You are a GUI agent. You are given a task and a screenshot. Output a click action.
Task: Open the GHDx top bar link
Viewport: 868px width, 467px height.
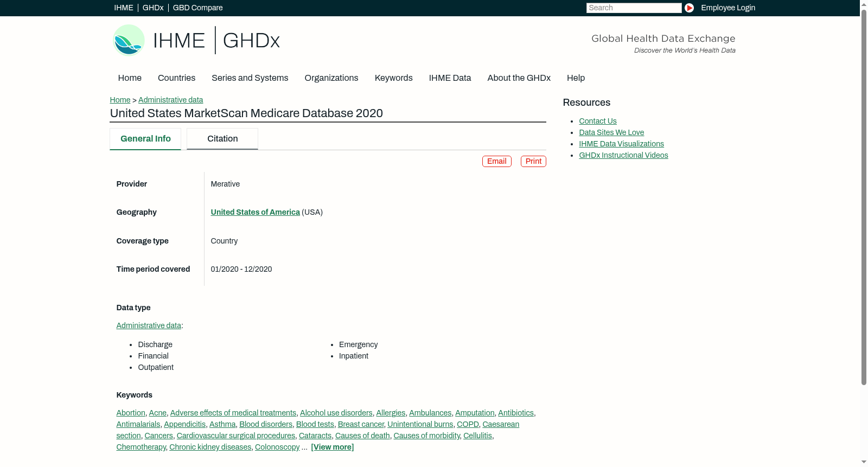[x=153, y=8]
